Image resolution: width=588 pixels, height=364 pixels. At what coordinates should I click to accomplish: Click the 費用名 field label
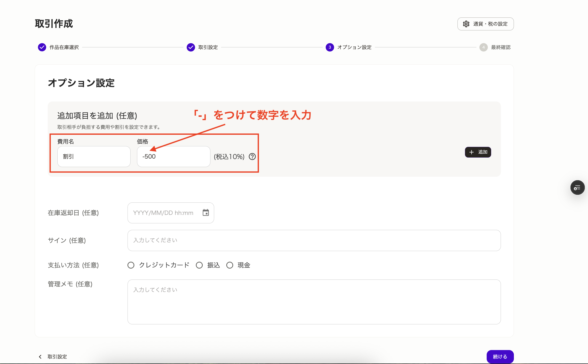(x=66, y=142)
